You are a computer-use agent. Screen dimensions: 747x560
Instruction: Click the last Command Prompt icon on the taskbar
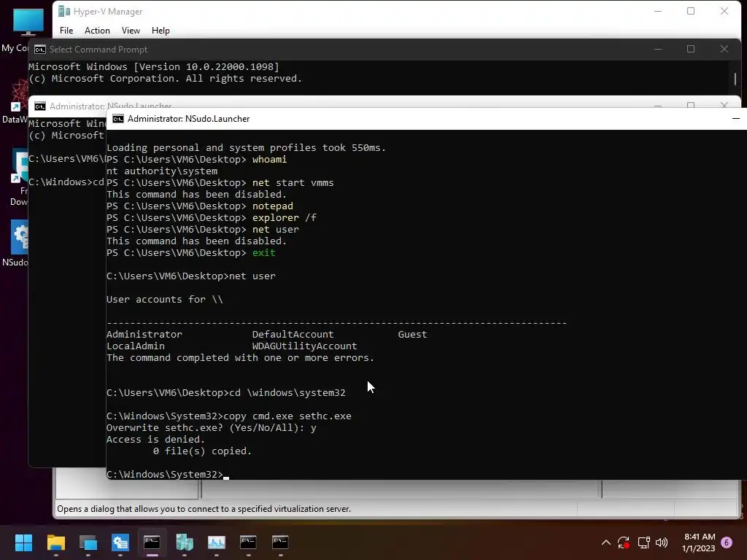pyautogui.click(x=280, y=542)
